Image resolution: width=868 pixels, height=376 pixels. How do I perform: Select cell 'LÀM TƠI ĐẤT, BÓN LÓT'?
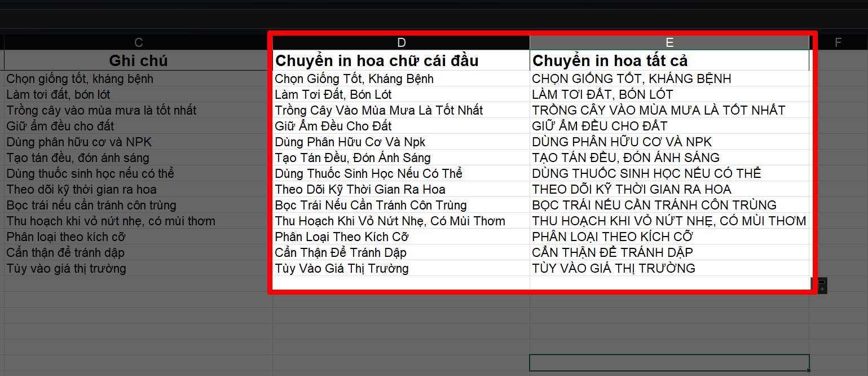pos(669,94)
